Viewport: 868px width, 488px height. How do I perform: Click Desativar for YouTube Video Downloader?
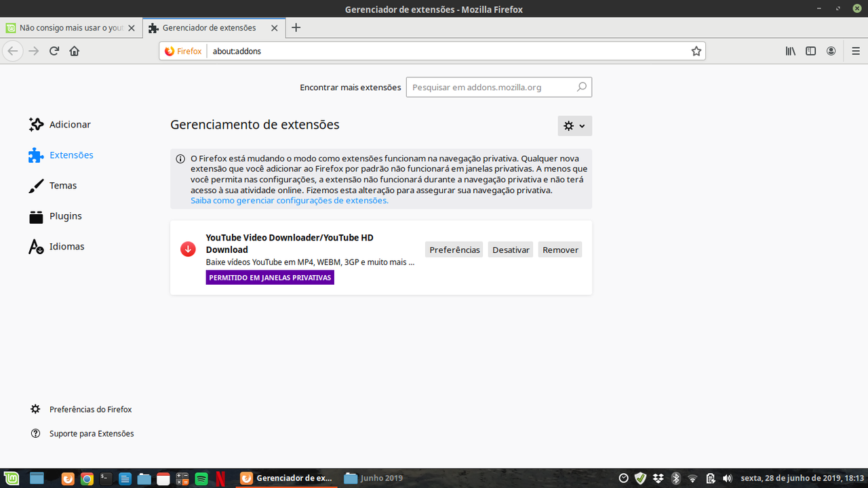[x=511, y=249]
